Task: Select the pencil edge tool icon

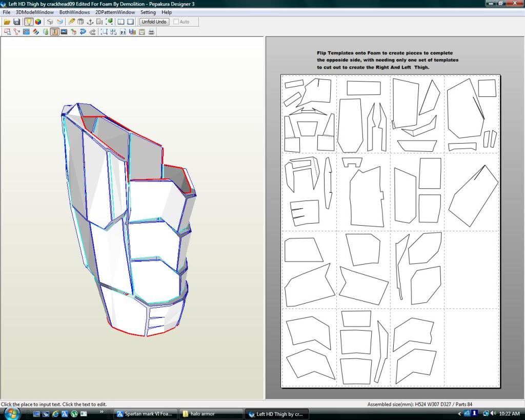Action: (71, 22)
